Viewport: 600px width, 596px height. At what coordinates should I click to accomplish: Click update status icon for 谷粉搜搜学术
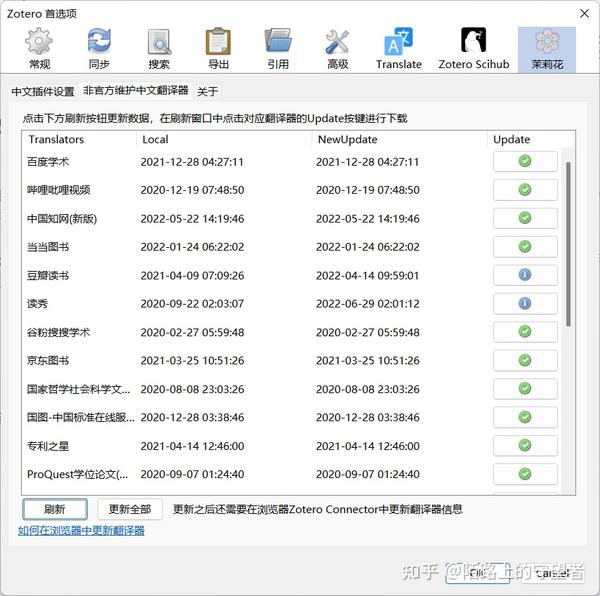(525, 332)
